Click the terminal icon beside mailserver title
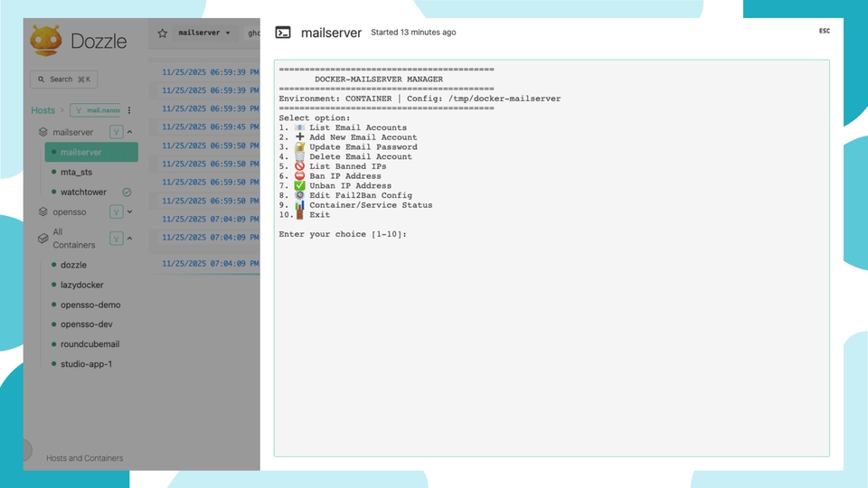The width and height of the screenshot is (868, 488). 283,33
